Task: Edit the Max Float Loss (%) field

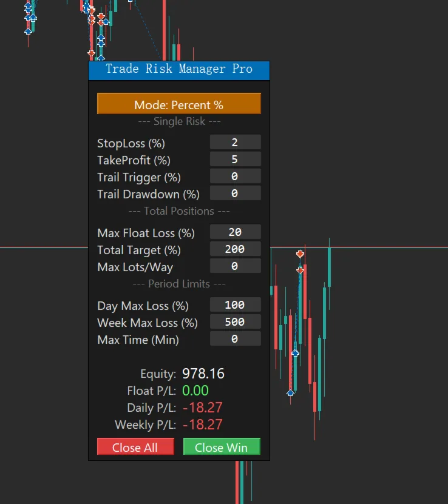Action: coord(235,232)
